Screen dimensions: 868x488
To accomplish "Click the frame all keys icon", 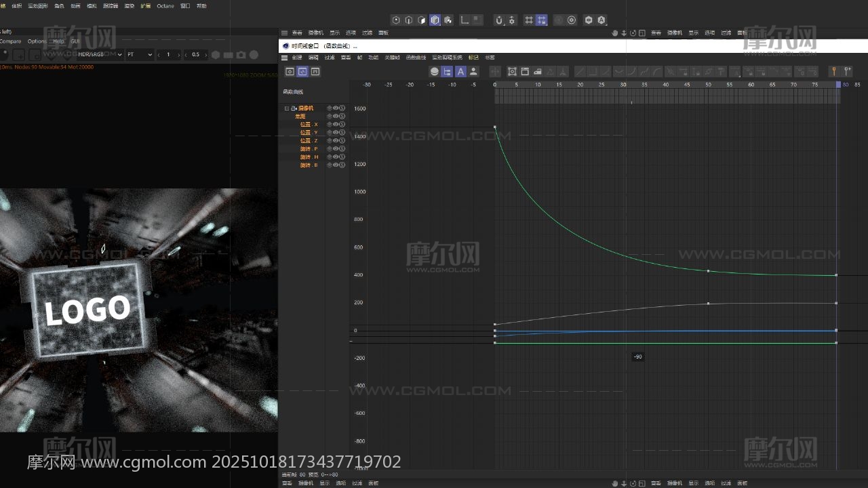I will point(512,72).
